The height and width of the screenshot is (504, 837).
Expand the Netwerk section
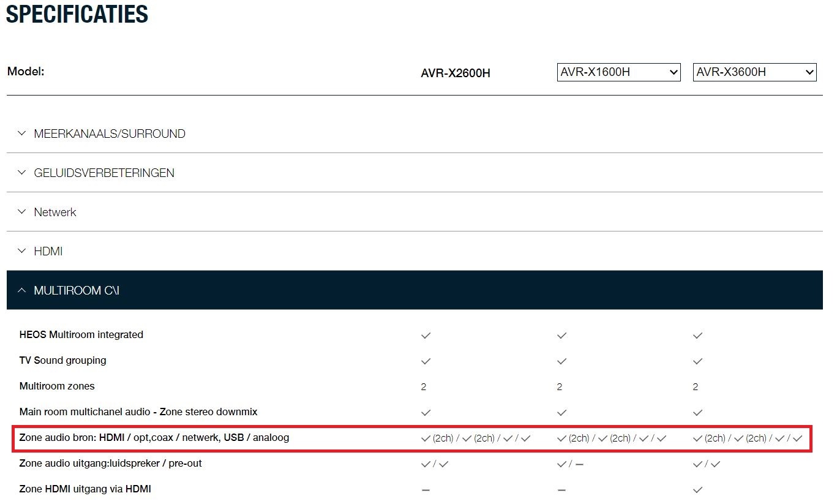415,212
